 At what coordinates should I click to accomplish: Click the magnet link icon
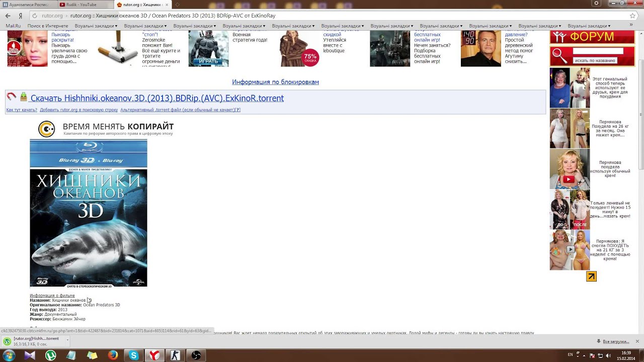(x=11, y=96)
